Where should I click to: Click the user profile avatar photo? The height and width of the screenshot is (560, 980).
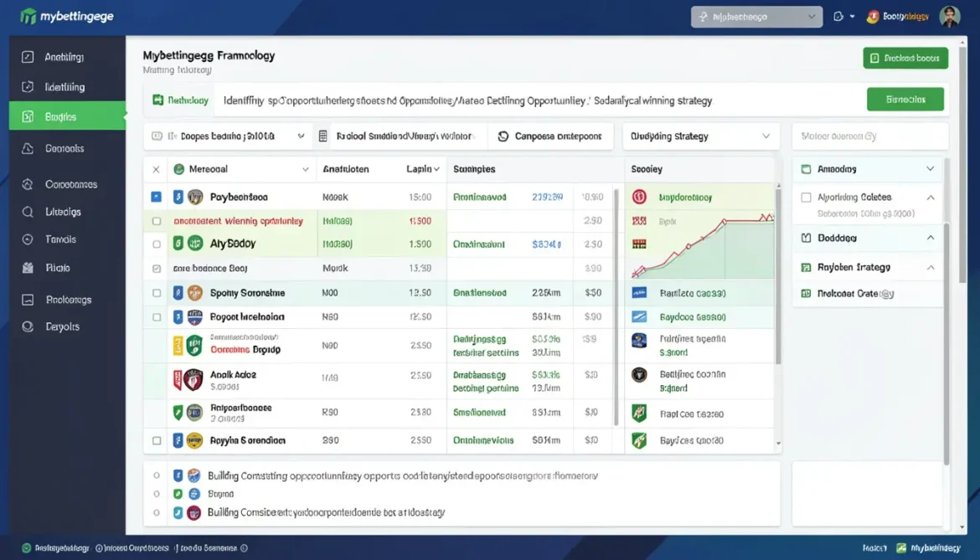point(949,17)
